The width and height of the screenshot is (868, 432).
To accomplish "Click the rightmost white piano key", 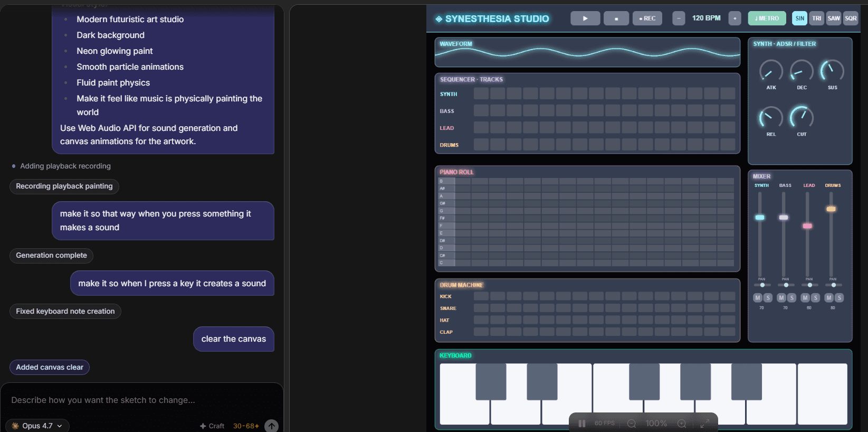I will point(823,394).
